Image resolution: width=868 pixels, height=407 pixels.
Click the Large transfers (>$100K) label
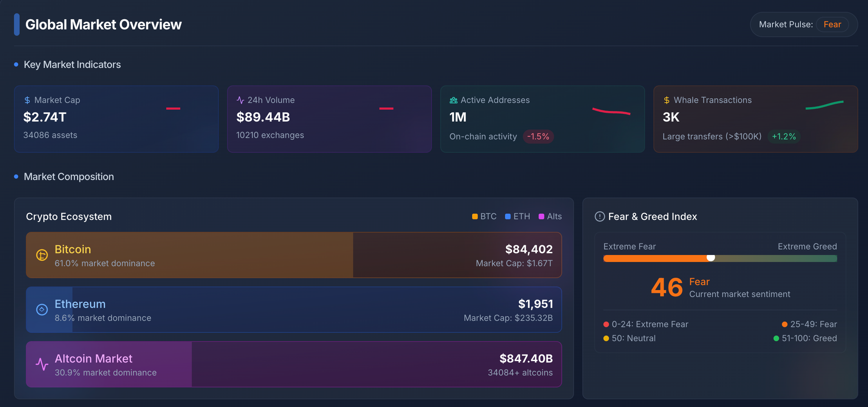pos(712,136)
